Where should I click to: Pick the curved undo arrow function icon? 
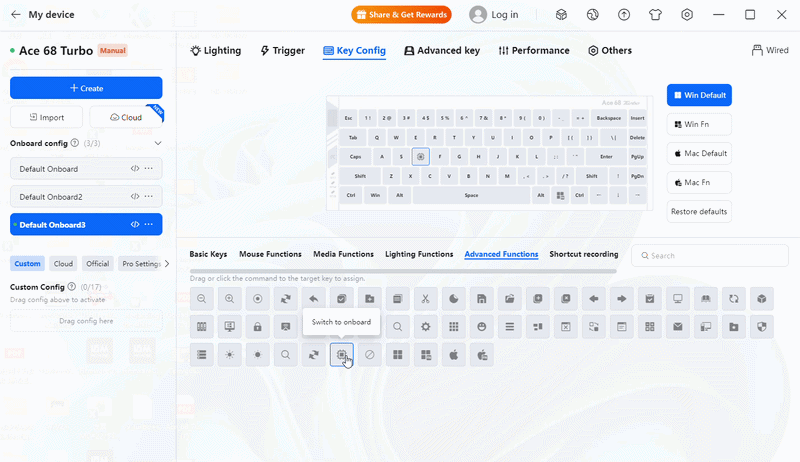(314, 299)
